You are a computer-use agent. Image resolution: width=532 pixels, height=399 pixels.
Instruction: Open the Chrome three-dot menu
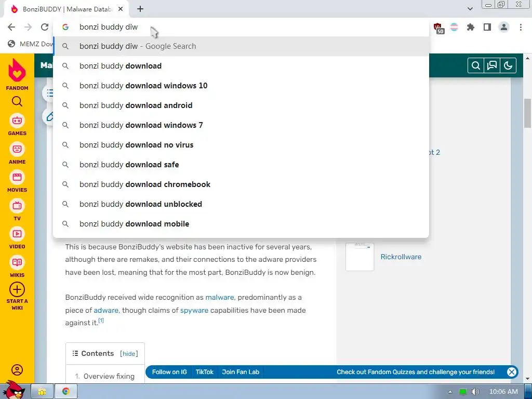pyautogui.click(x=521, y=27)
